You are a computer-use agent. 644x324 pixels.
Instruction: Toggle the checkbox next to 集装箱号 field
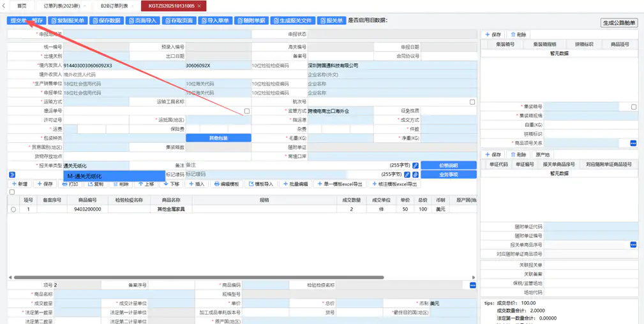(x=634, y=107)
